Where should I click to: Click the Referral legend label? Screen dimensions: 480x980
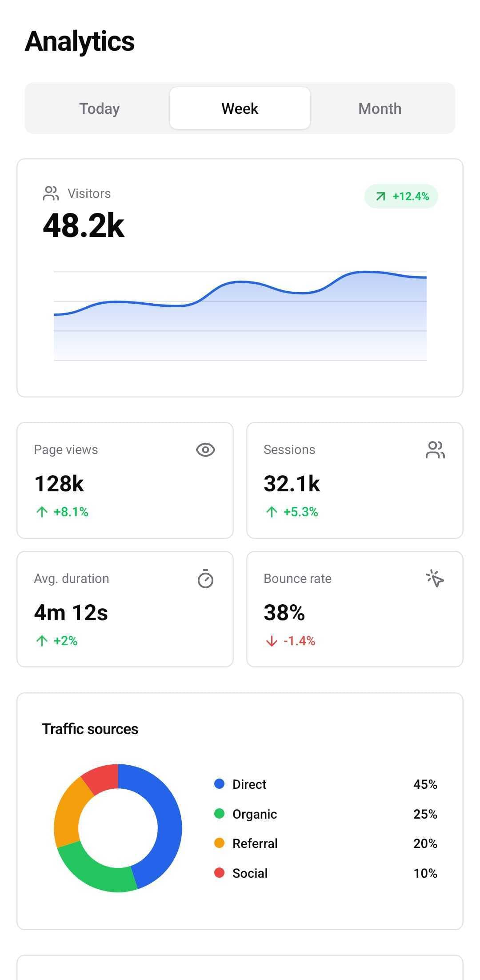click(255, 843)
